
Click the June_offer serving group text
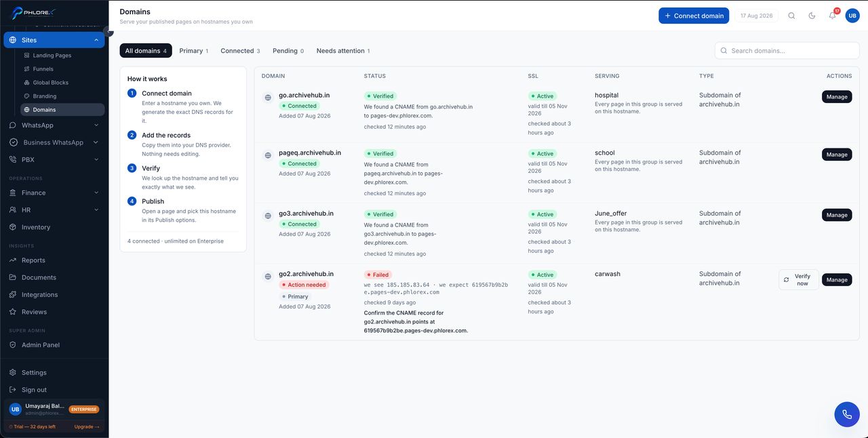click(x=610, y=214)
